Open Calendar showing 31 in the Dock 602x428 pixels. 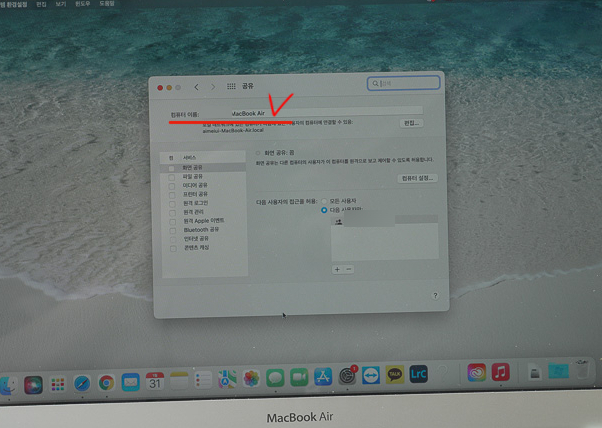pos(155,382)
